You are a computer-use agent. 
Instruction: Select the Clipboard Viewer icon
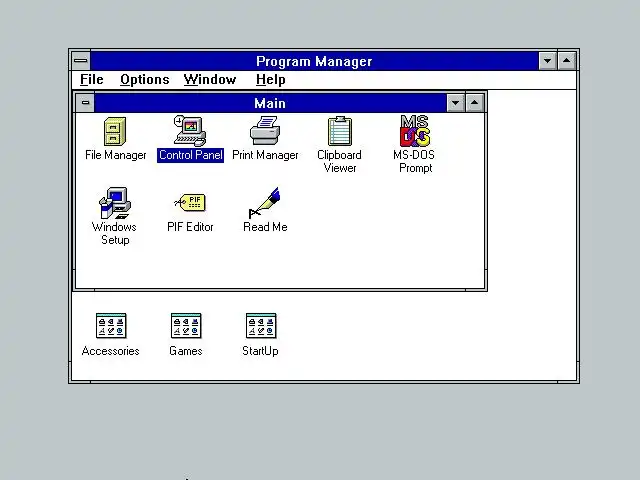[340, 131]
